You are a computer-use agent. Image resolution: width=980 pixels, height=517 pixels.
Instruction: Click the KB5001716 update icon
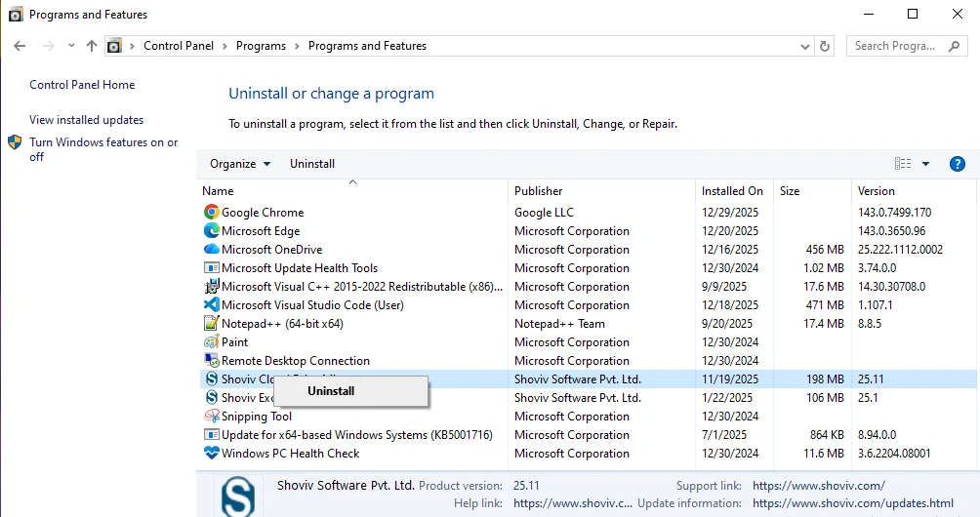pyautogui.click(x=212, y=435)
